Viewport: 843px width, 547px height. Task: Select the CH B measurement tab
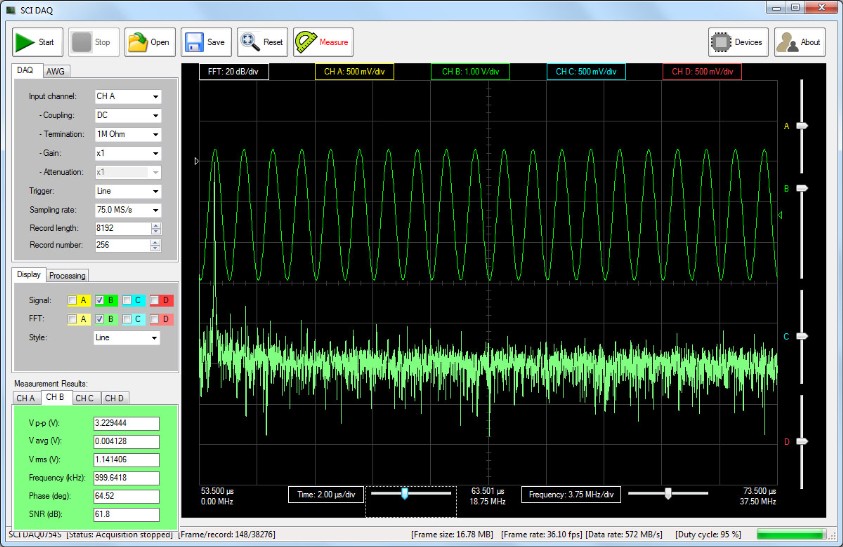[x=55, y=397]
